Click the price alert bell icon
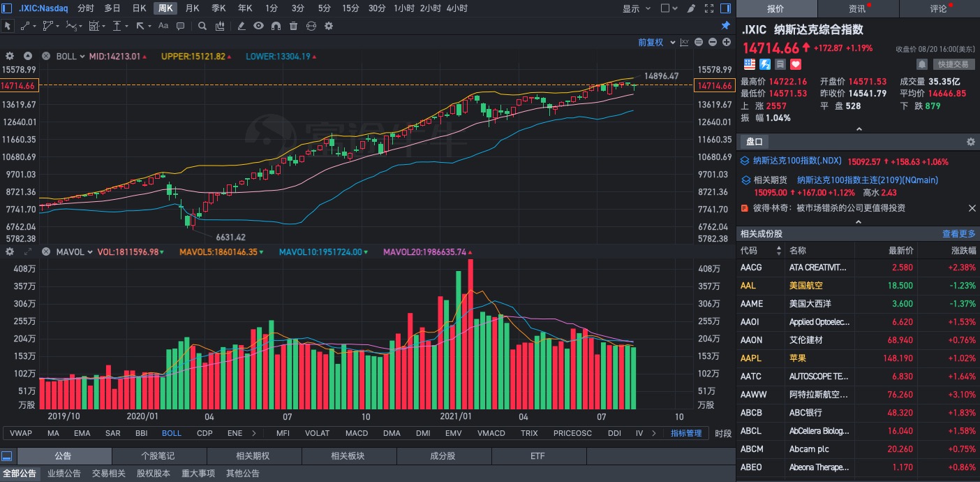980x482 pixels. [x=921, y=64]
